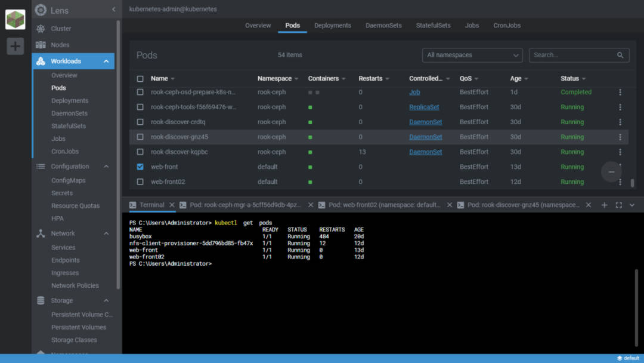Close the web-front02 pod tab
The height and width of the screenshot is (363, 644).
[x=450, y=205]
